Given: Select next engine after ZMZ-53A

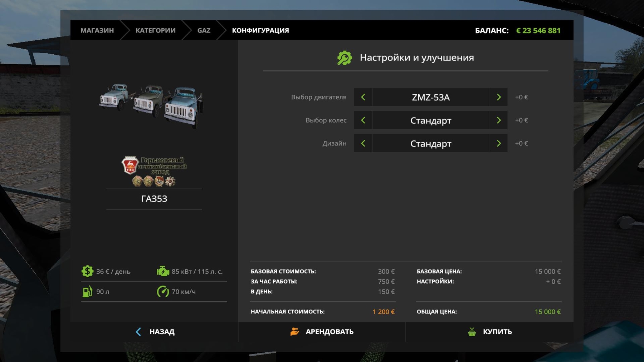Looking at the screenshot, I should pos(498,97).
